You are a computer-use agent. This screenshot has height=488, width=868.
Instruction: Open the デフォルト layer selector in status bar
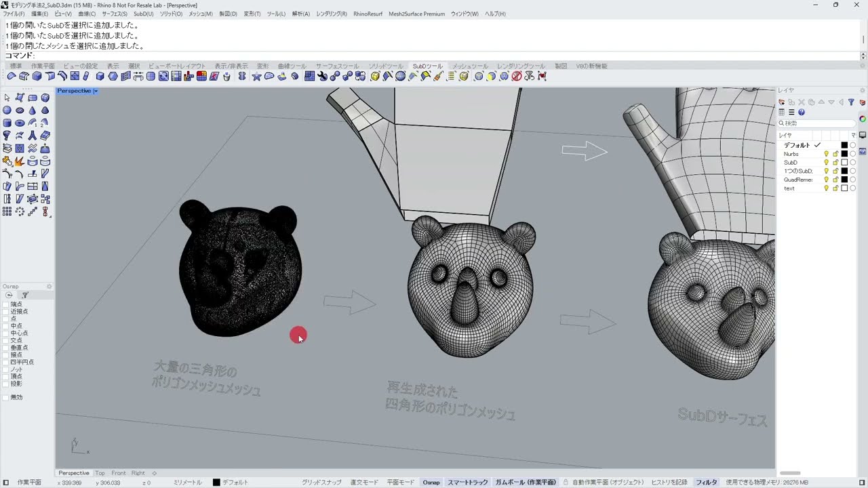click(231, 483)
